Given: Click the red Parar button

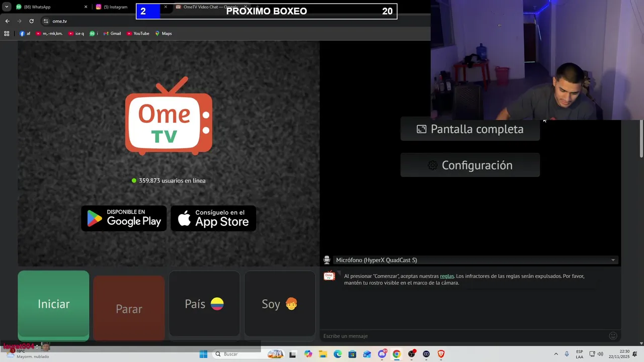Looking at the screenshot, I should click(x=129, y=308).
